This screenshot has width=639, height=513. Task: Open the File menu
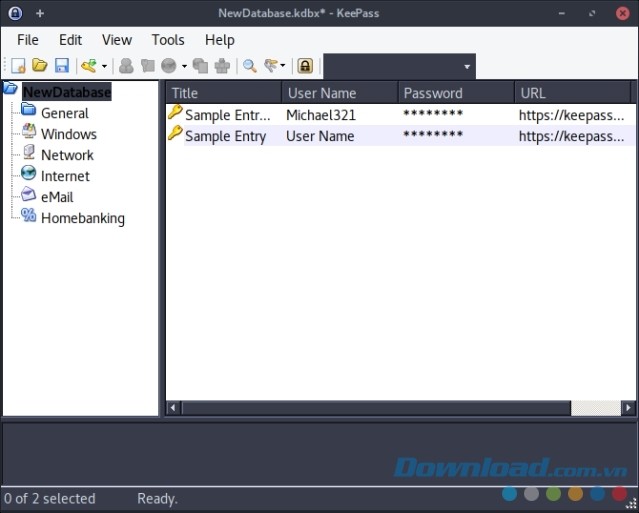[28, 40]
